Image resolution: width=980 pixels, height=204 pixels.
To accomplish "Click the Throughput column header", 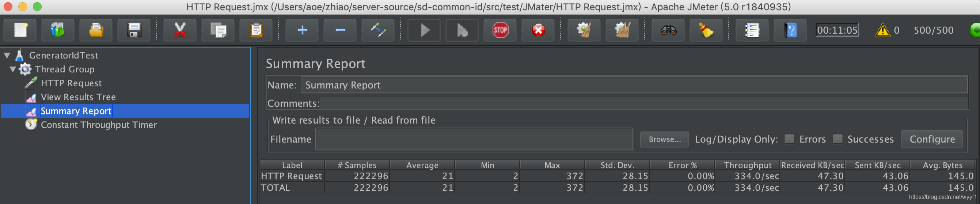I will tap(748, 165).
